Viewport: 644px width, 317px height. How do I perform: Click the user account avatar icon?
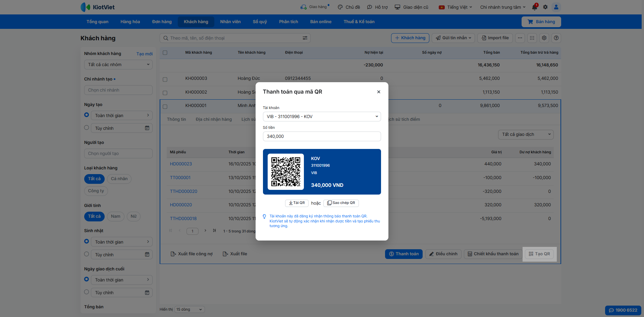point(556,7)
